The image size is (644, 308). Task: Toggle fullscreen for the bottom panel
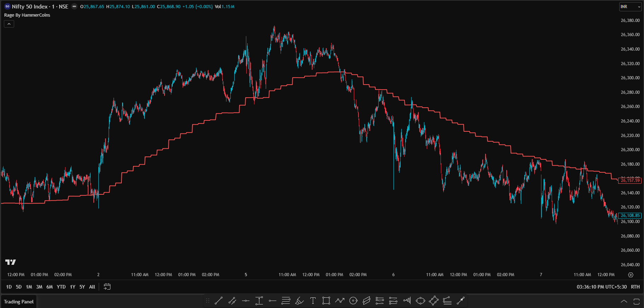point(636,302)
